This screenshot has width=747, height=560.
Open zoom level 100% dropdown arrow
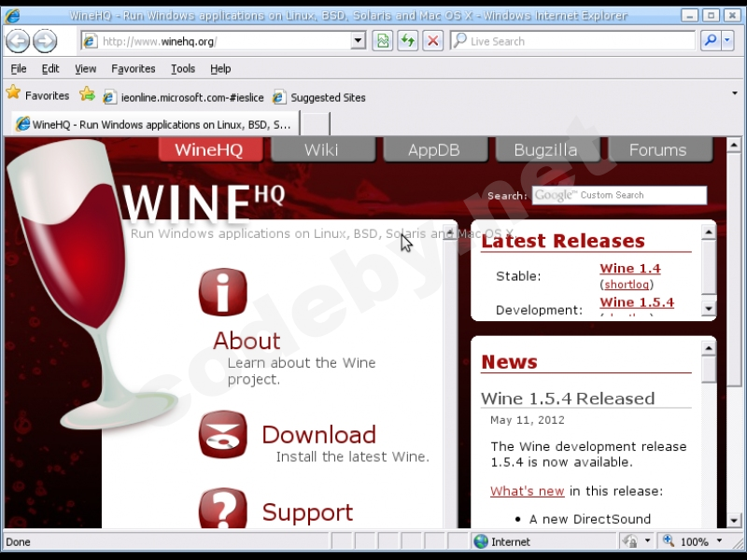pyautogui.click(x=719, y=541)
